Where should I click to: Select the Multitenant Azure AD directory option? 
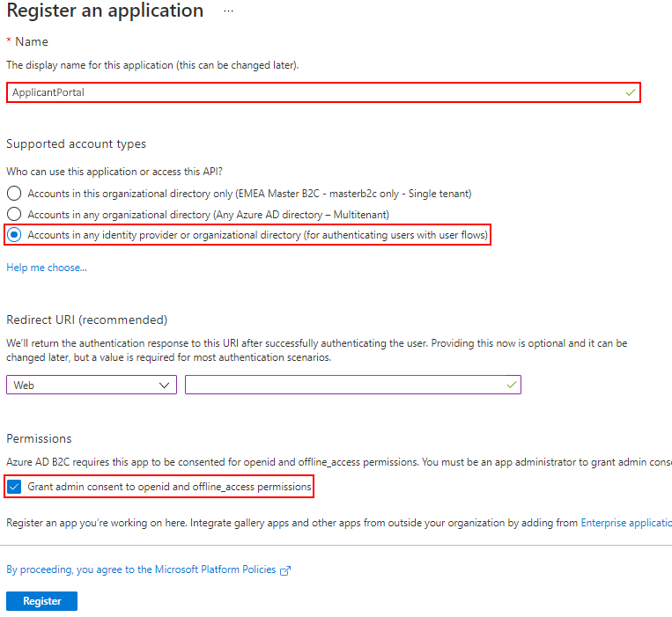click(x=14, y=214)
